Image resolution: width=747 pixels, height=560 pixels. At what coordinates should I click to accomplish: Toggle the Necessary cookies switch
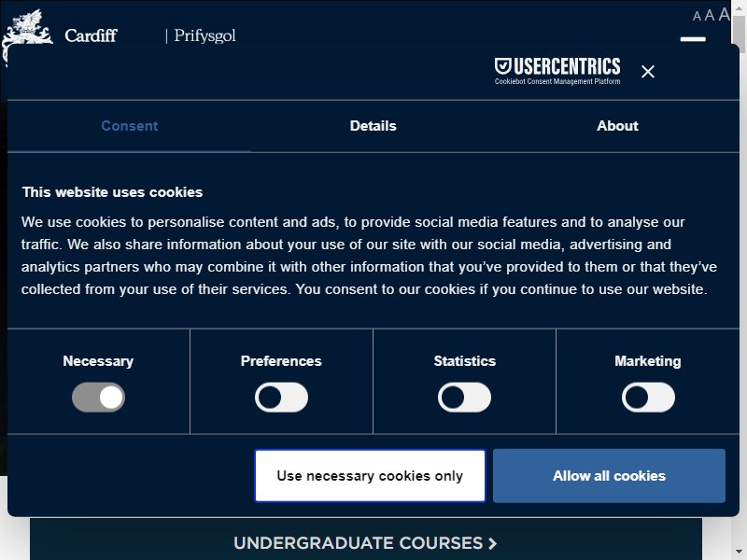coord(98,398)
